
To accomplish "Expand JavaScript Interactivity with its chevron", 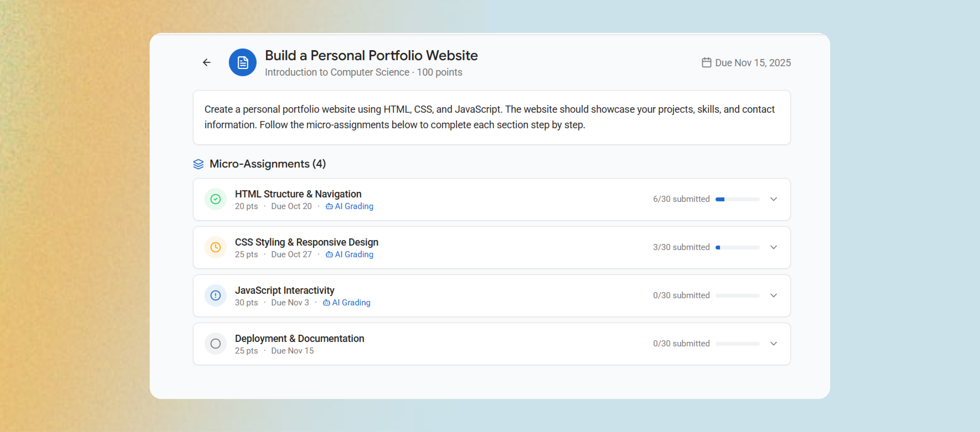I will click(773, 295).
